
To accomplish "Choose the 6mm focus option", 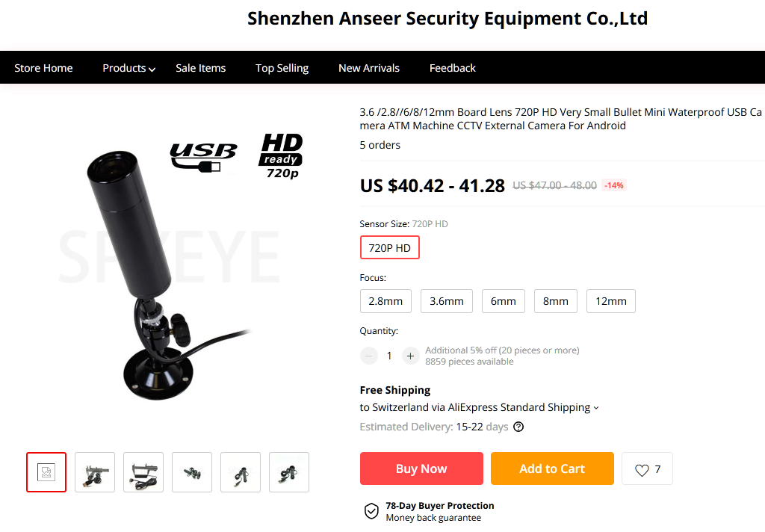I will pos(503,301).
